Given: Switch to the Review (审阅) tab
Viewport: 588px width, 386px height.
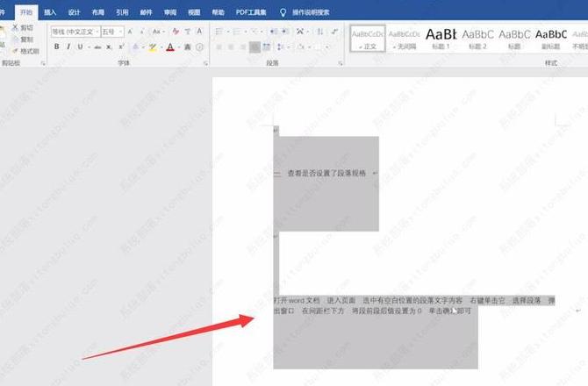Looking at the screenshot, I should 170,12.
